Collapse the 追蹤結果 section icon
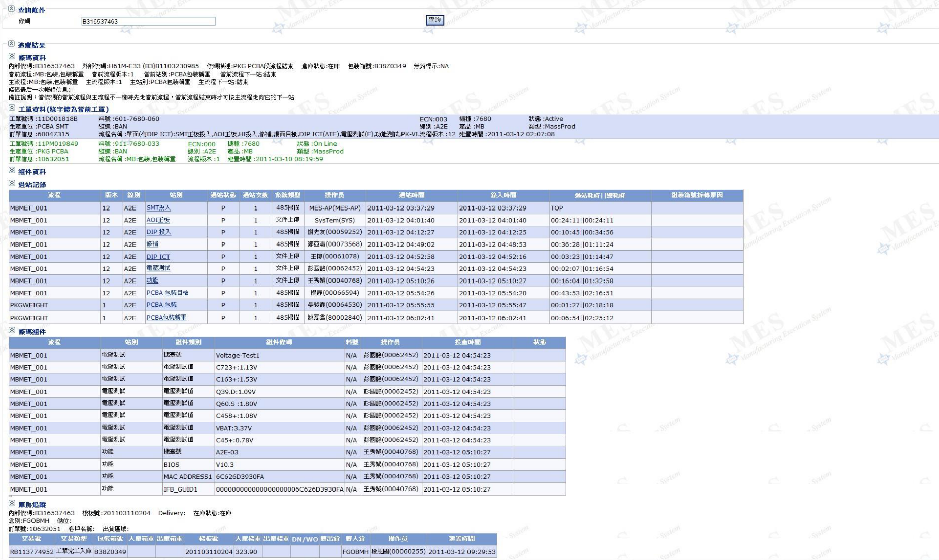Viewport: 939px width, 560px height. point(11,44)
